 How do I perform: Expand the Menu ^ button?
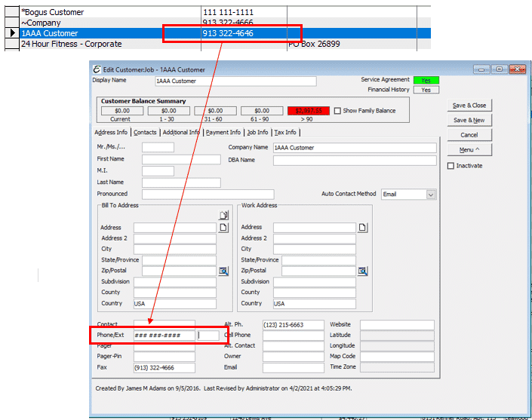click(469, 150)
